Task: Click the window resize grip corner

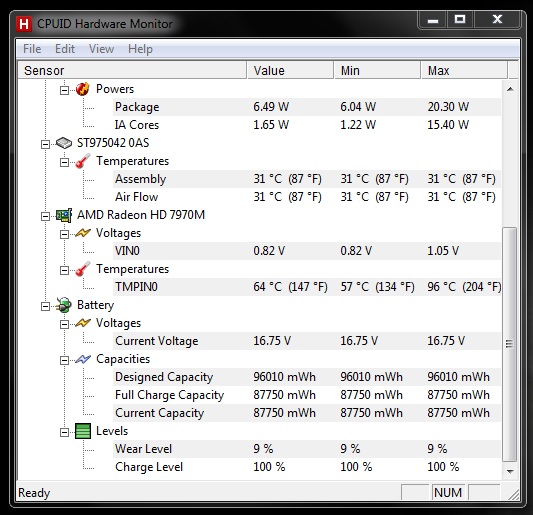Action: click(513, 495)
